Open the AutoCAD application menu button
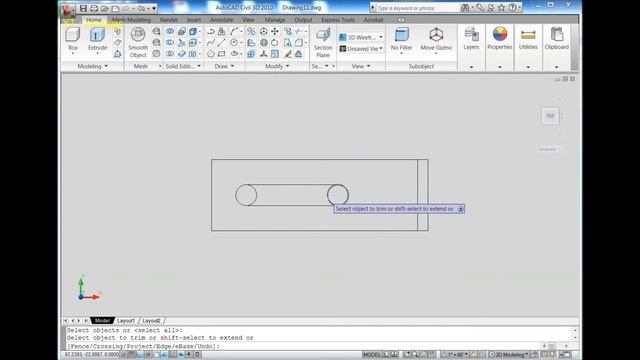 (x=68, y=10)
